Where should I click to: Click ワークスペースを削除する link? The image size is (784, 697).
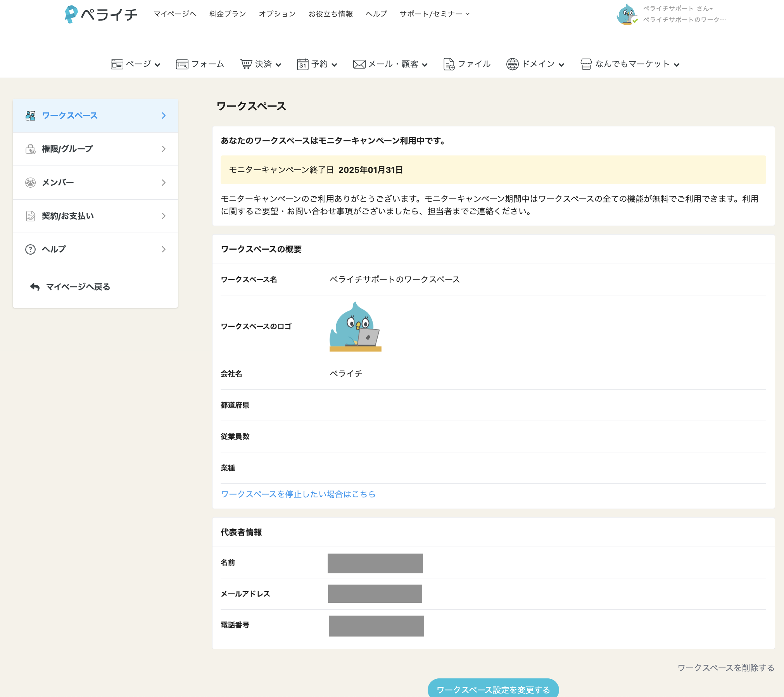(x=726, y=668)
